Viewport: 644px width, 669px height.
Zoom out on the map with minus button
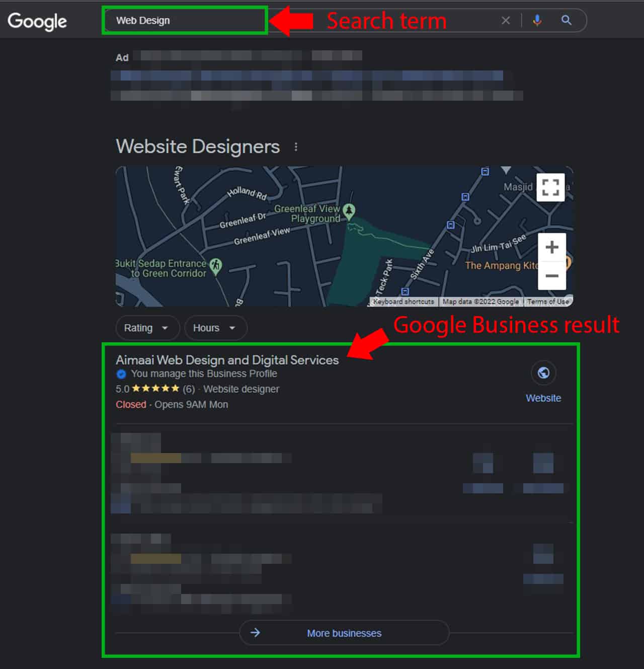click(x=552, y=276)
